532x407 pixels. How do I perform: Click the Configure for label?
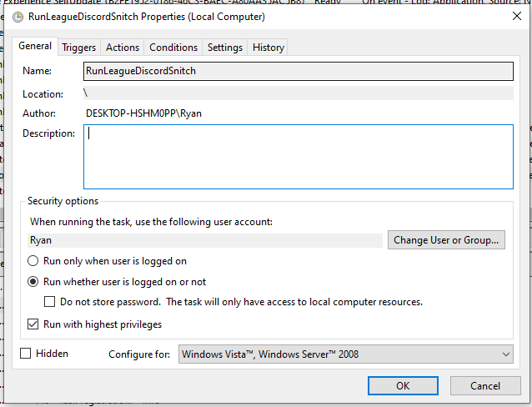[139, 354]
